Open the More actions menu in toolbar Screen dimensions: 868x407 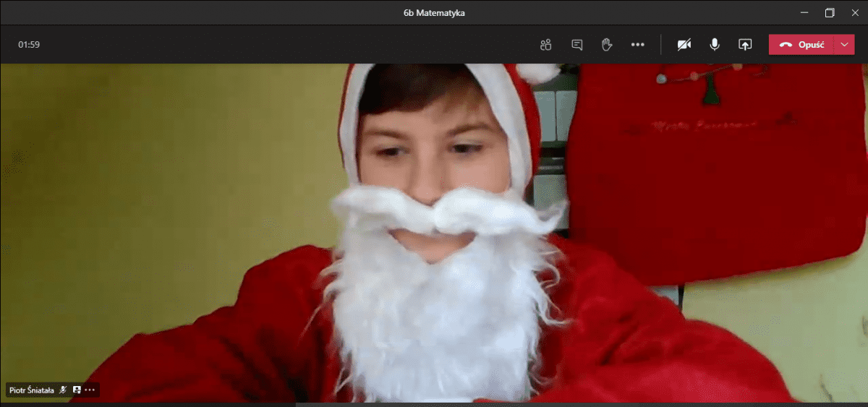click(637, 45)
